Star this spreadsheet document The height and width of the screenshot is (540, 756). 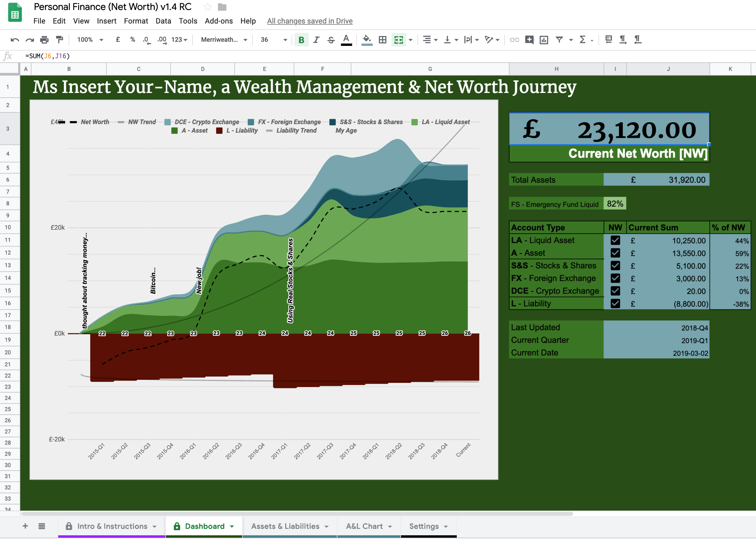(208, 7)
